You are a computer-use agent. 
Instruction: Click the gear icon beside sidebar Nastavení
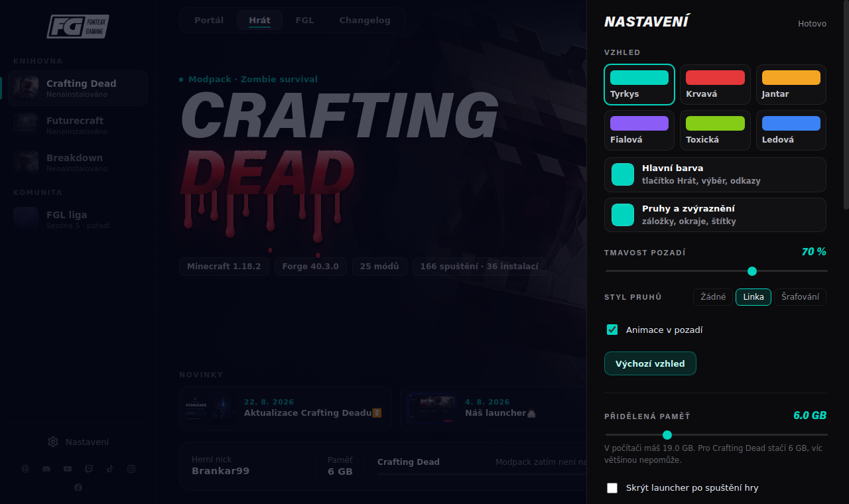(x=53, y=442)
